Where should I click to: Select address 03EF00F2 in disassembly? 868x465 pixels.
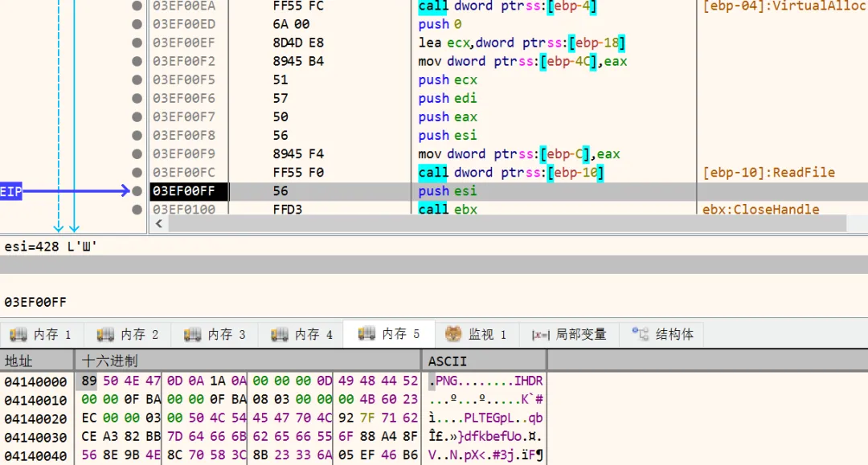[184, 61]
